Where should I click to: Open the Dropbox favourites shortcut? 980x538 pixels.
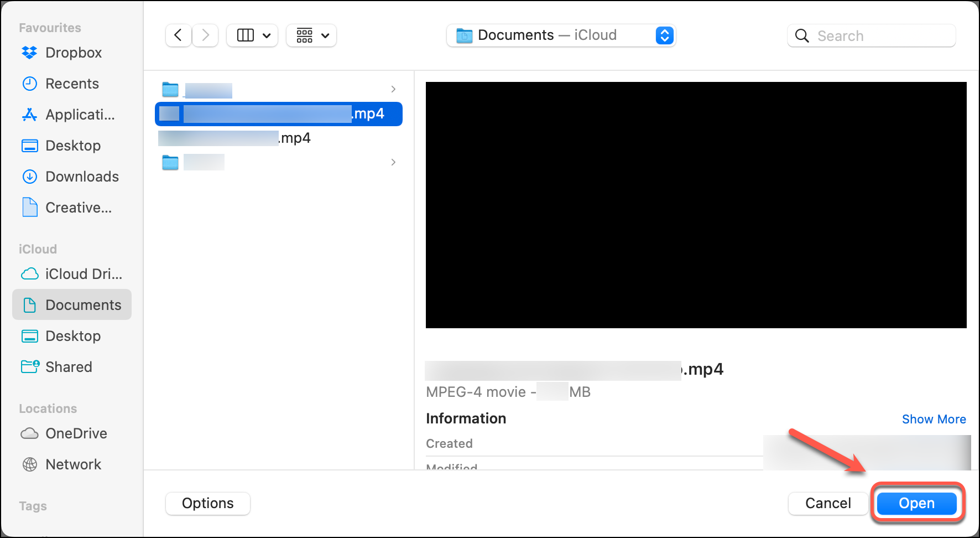(x=72, y=53)
